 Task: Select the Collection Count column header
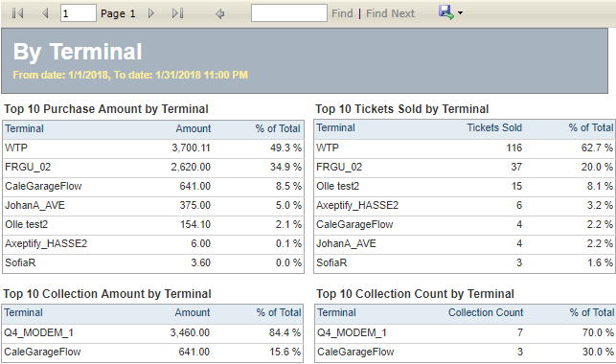click(486, 312)
